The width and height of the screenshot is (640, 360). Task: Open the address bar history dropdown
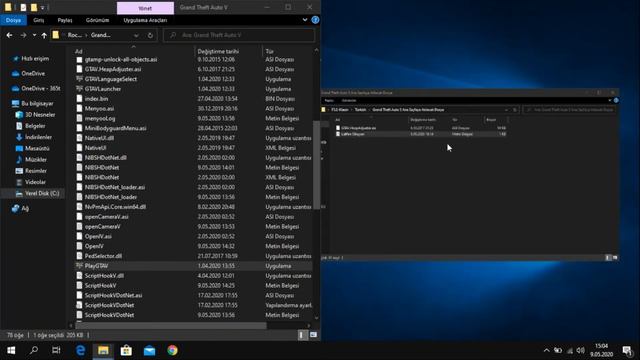tap(136, 36)
